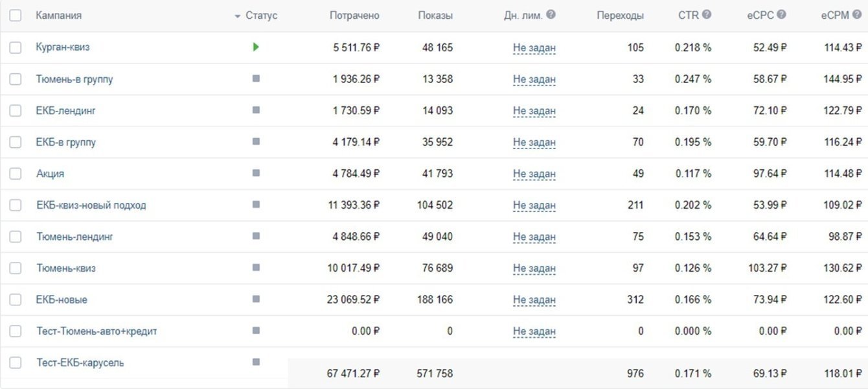Sort the table by Переходы column
The width and height of the screenshot is (868, 389).
point(620,16)
